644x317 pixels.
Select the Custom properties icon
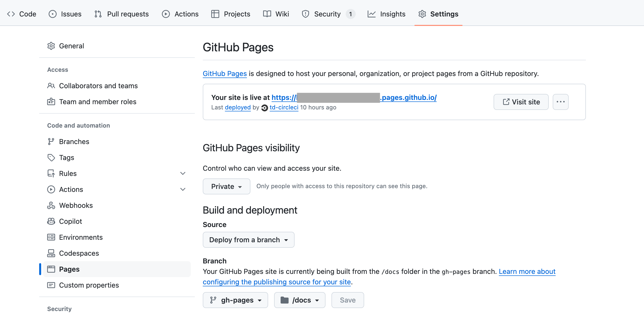51,285
